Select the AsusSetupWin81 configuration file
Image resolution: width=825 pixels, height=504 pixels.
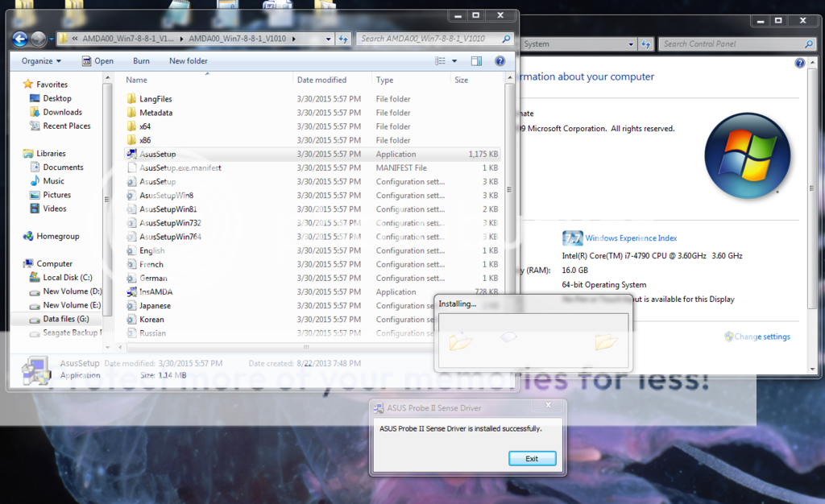pos(168,209)
